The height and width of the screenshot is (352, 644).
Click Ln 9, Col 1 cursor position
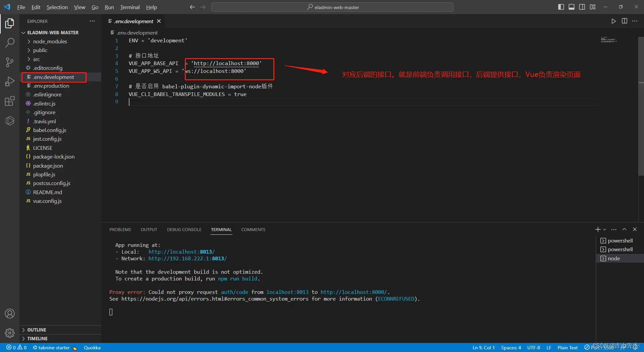pos(484,348)
